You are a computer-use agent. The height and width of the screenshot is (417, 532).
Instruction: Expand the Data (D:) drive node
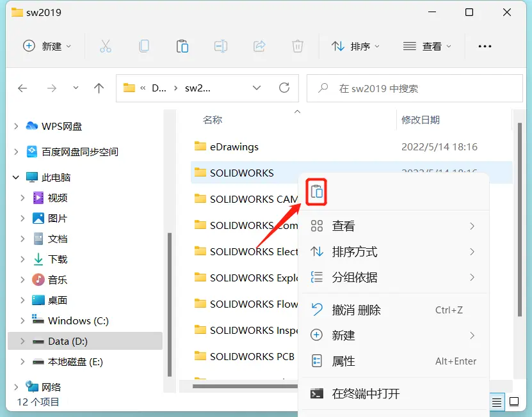pos(22,341)
